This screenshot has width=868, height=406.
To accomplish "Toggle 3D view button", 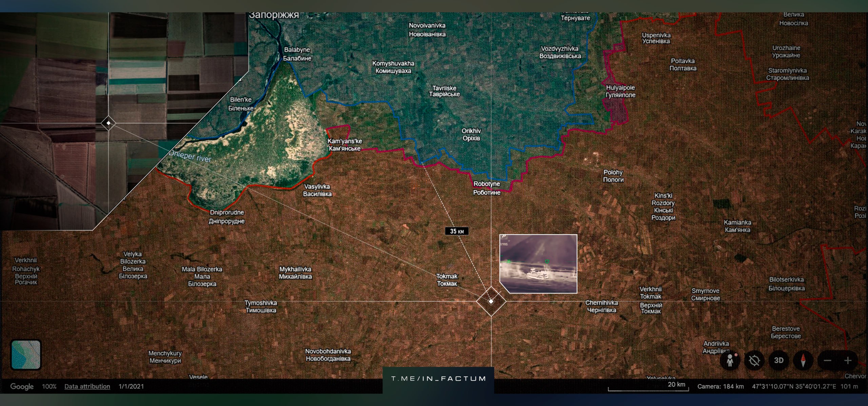I will [779, 360].
